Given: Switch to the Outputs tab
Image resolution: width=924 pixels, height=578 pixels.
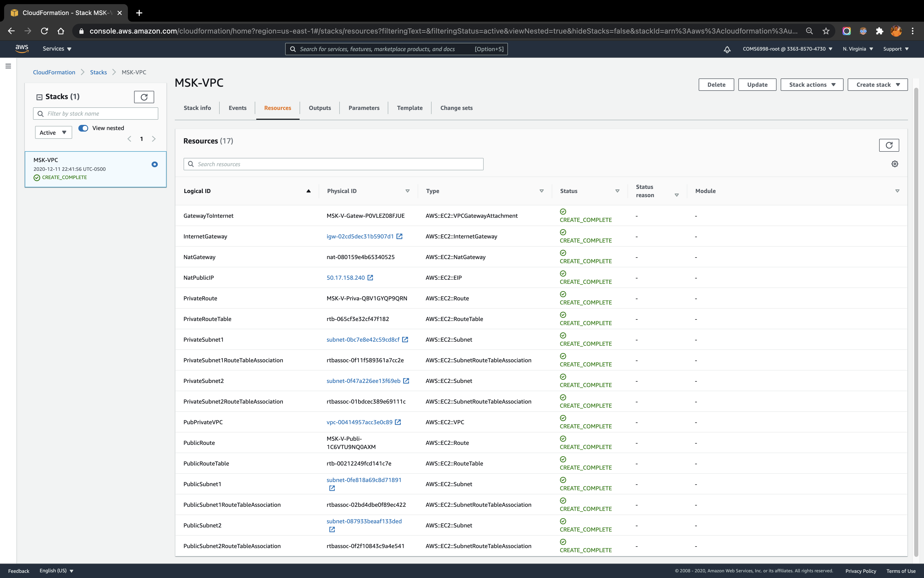Looking at the screenshot, I should [x=320, y=108].
